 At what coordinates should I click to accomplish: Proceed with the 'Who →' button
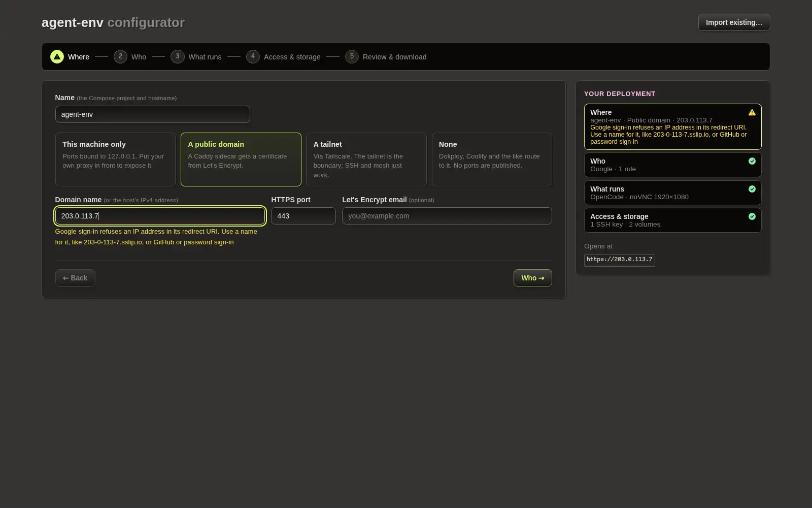click(532, 278)
